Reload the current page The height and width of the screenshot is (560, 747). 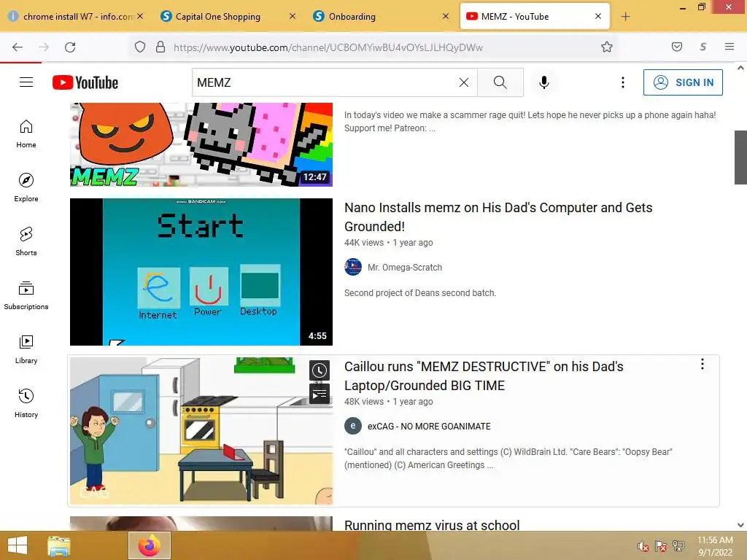[70, 47]
